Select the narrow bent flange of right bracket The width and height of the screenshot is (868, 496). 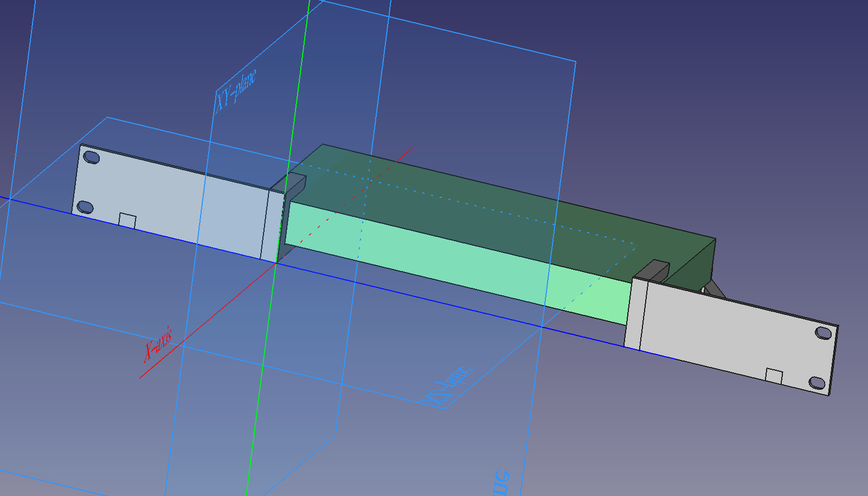(x=635, y=314)
